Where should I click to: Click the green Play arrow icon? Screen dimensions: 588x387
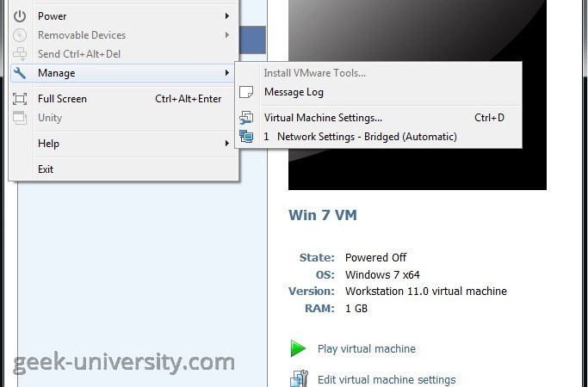pos(298,348)
